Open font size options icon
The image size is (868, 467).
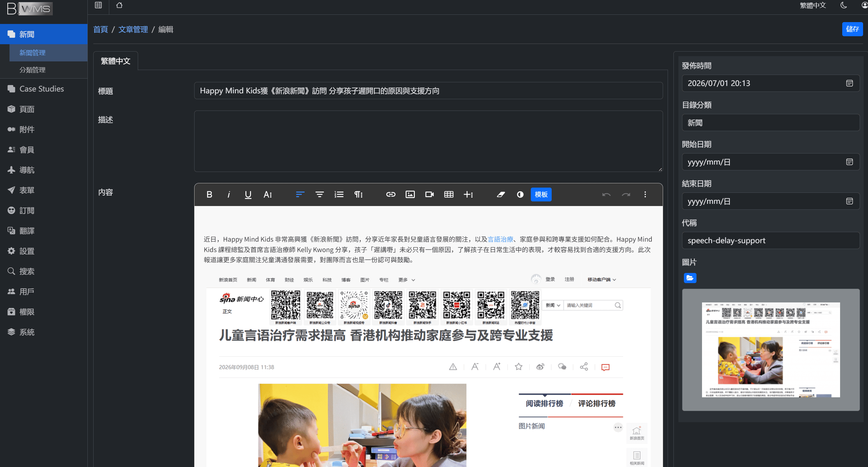click(268, 194)
